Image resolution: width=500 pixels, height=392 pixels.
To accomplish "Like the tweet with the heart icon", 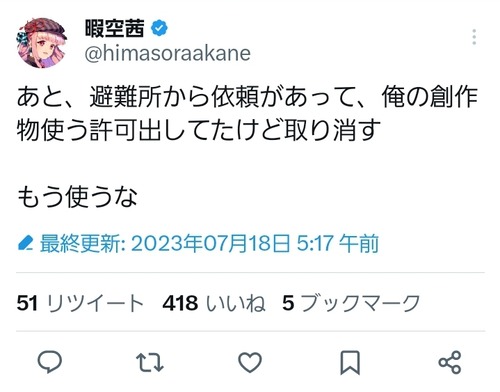I will click(x=250, y=362).
